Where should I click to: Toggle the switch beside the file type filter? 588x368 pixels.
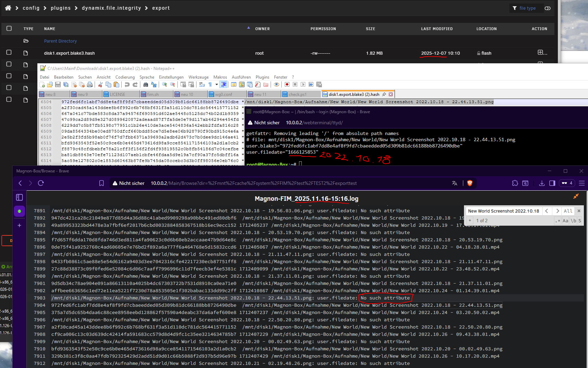tap(547, 8)
